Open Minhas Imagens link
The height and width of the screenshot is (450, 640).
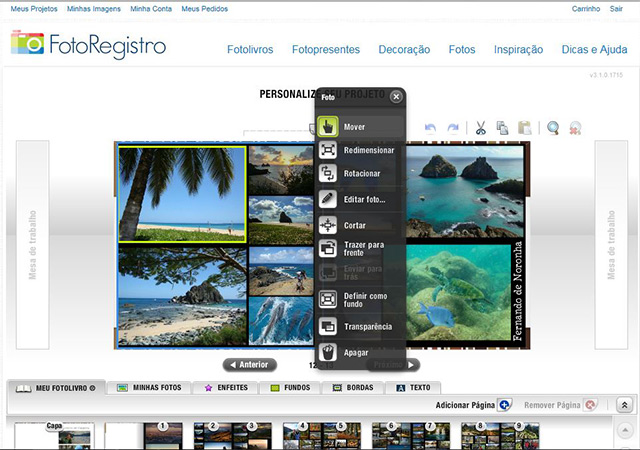94,9
